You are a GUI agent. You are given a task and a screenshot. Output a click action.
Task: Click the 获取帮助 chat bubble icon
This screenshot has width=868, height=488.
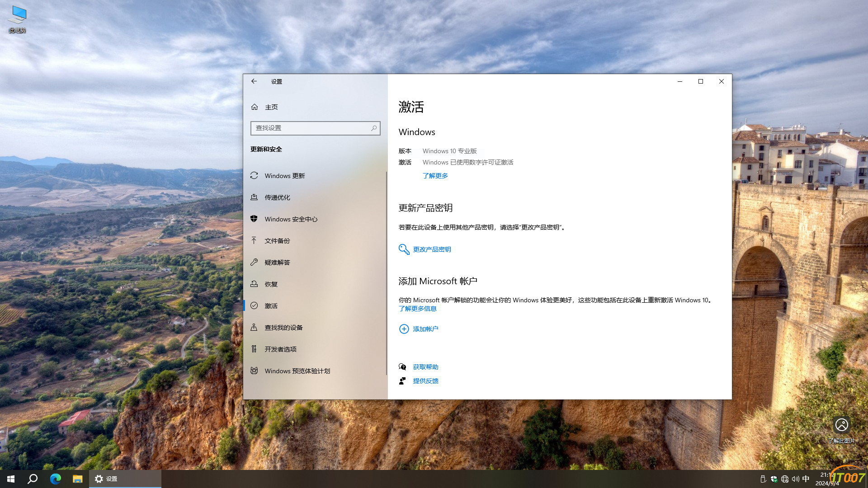(x=402, y=367)
